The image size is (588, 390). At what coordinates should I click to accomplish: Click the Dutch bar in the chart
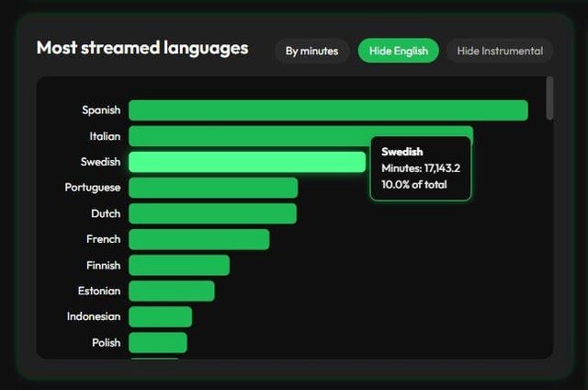(x=212, y=213)
